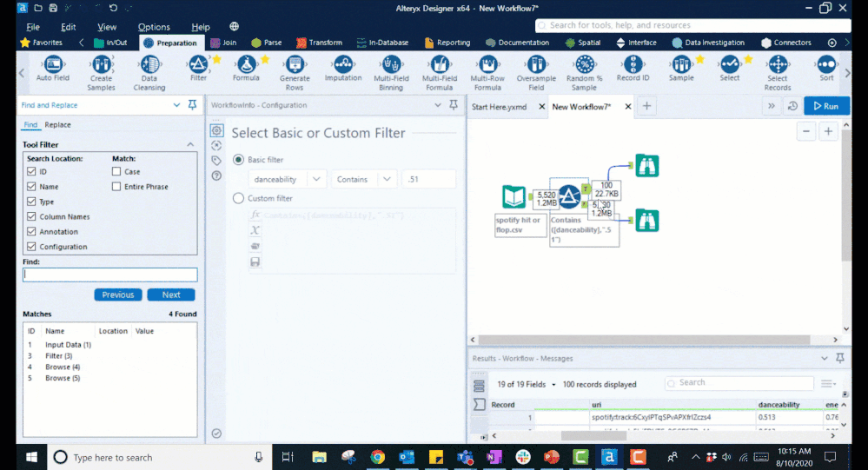The height and width of the screenshot is (470, 868).
Task: Switch to the Replace tab
Action: [57, 124]
